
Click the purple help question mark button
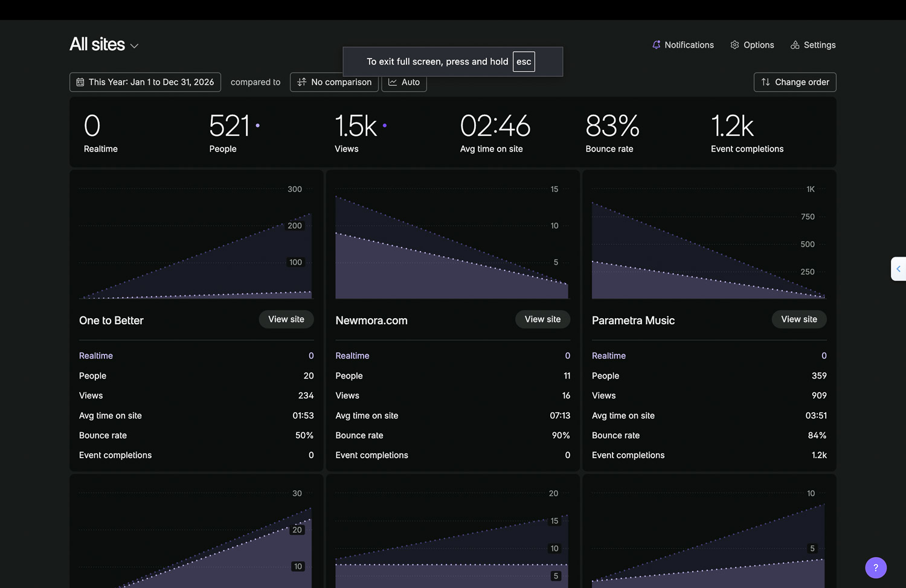(875, 567)
